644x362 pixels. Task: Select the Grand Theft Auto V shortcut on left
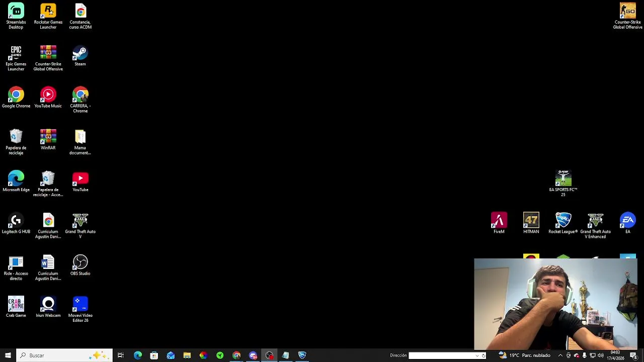tap(80, 226)
